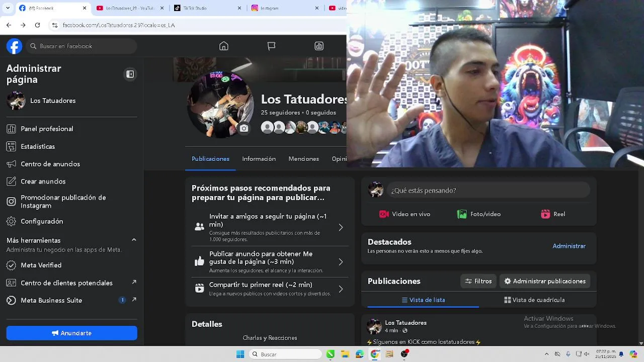Screen dimensions: 644x362
Task: Show hidden system tray icons
Action: pos(546,354)
